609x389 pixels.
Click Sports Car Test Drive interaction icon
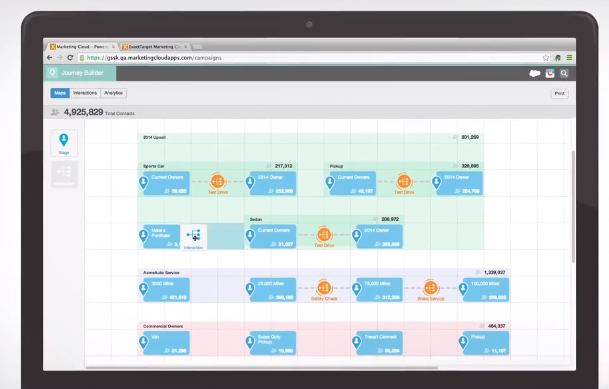point(218,181)
